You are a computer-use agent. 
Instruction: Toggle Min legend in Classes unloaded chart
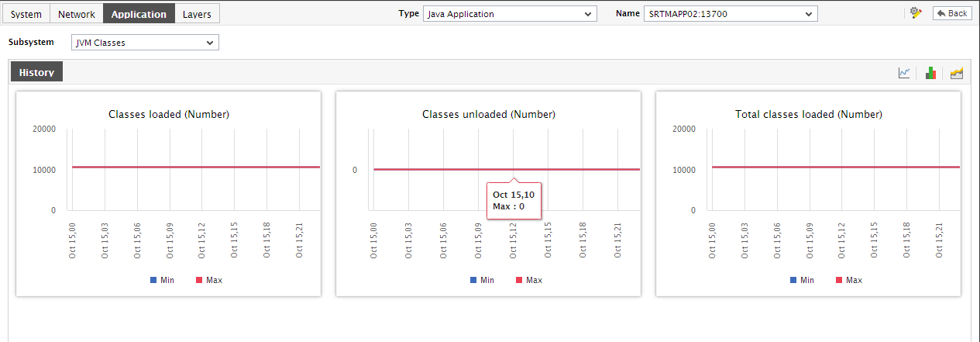[x=482, y=280]
